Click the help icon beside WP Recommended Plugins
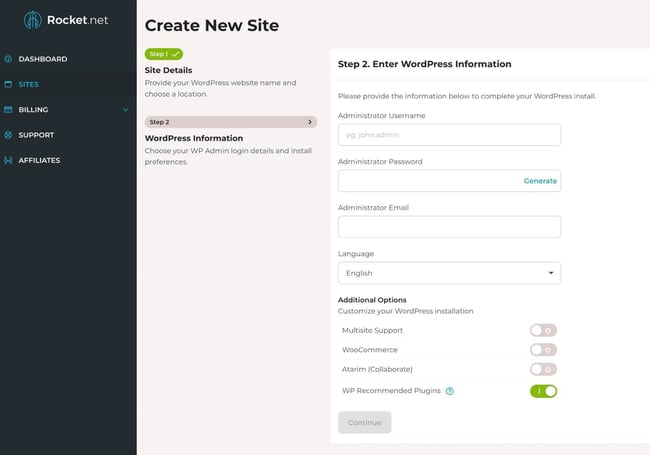Screen dimensions: 650x455 450,391
